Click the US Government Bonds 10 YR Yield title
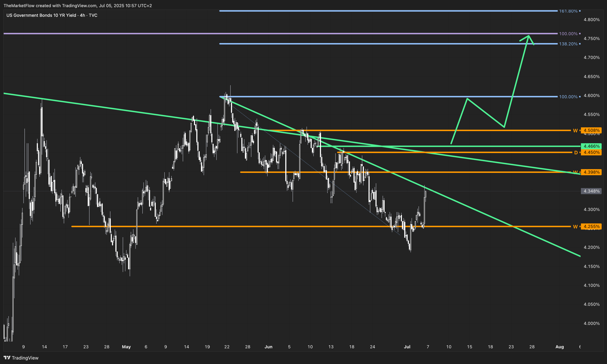This screenshot has height=364, width=607. (x=52, y=15)
